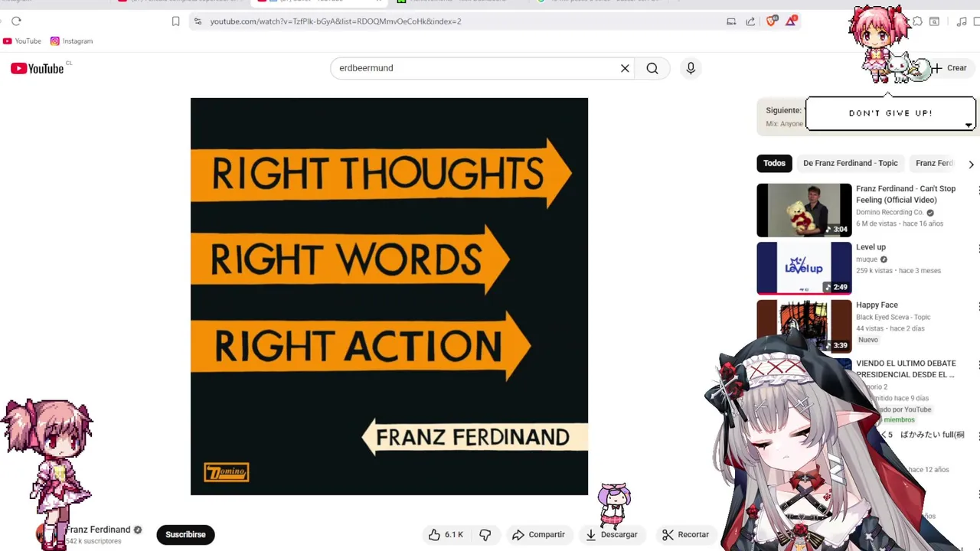
Task: Reload the page with the refresh icon
Action: 16,21
